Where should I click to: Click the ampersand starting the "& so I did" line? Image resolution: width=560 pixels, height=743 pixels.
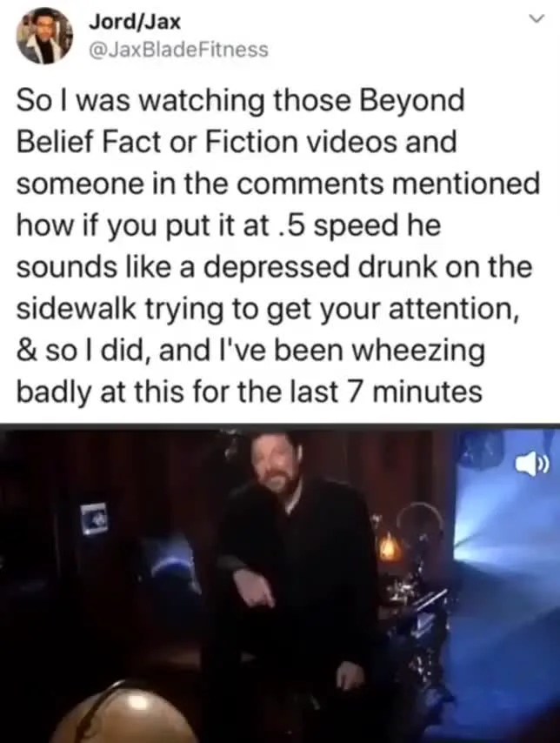click(x=24, y=351)
